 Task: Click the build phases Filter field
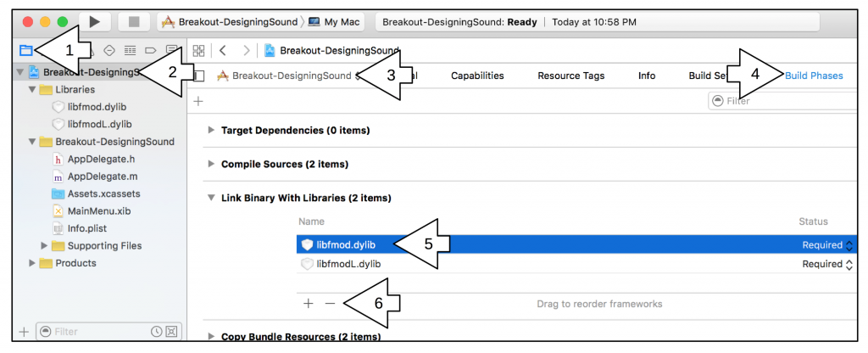(780, 101)
